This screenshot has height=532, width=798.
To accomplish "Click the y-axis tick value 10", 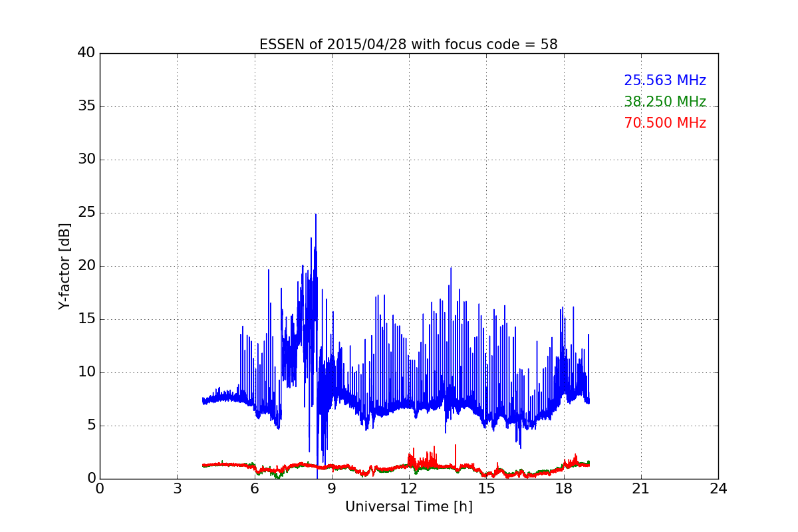I will pyautogui.click(x=86, y=372).
